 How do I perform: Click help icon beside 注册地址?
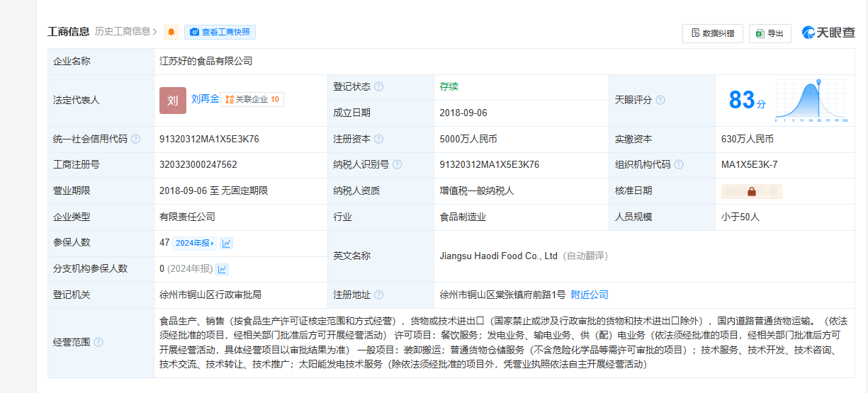[x=379, y=295]
